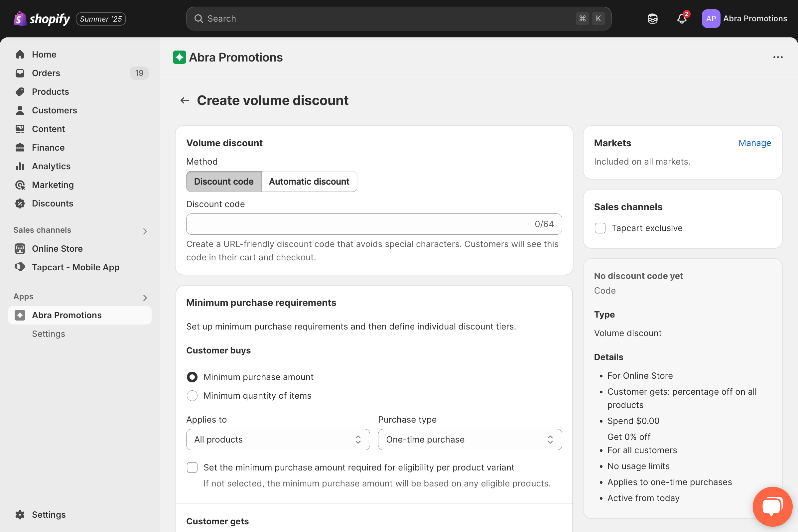
Task: Click the Active from today detail
Action: coord(643,498)
